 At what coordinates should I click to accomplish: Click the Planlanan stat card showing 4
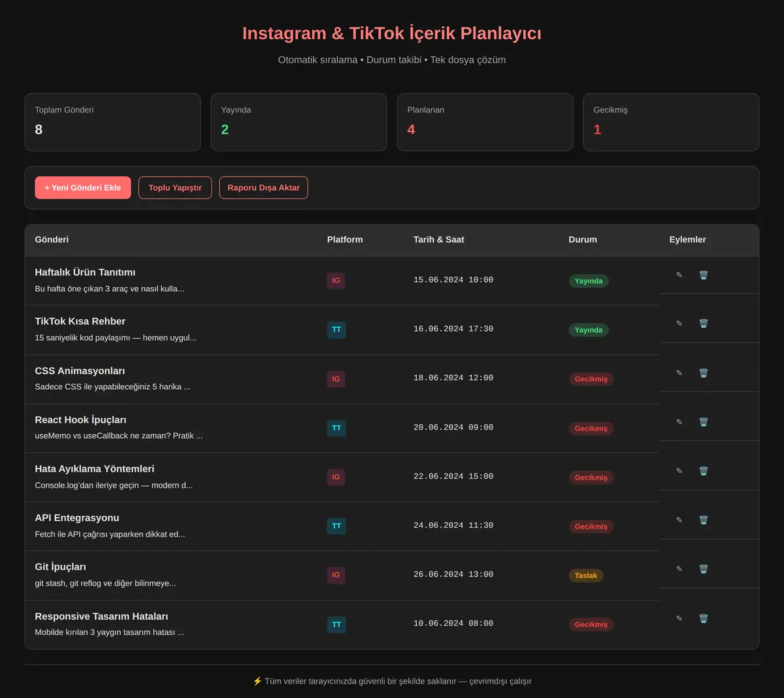pos(485,122)
